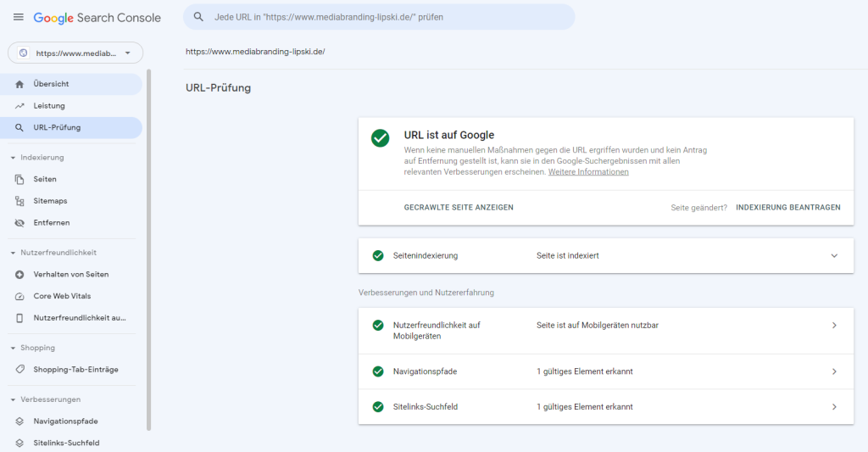Click the sidebar vertical scrollbar
Screen dimensions: 868x452
(x=148, y=249)
